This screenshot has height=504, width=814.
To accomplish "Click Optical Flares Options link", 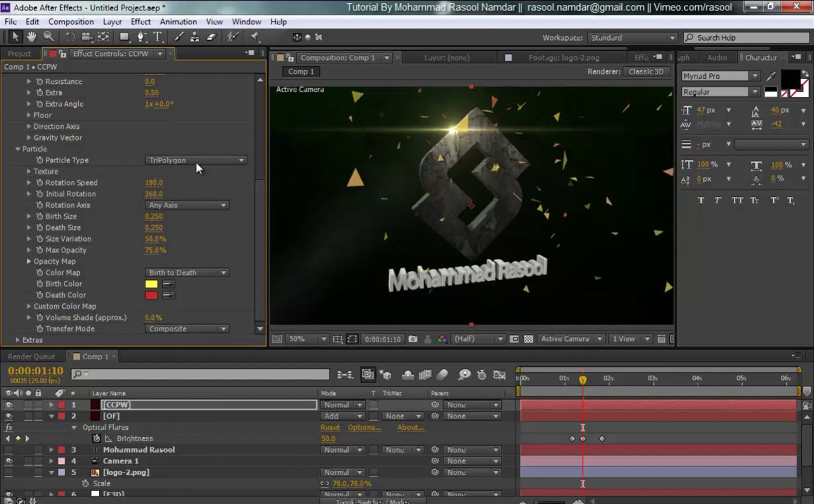I will [364, 427].
